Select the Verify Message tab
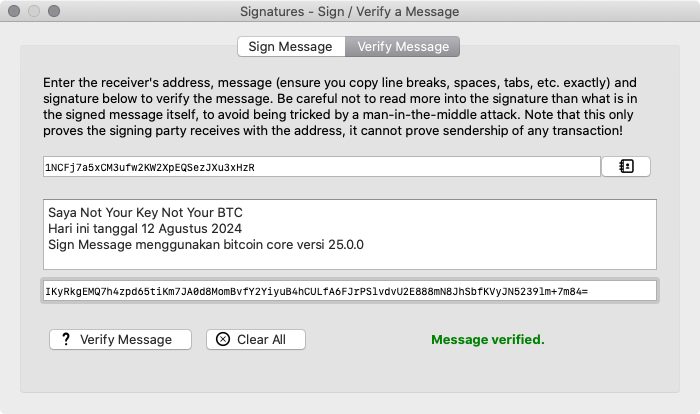This screenshot has height=414, width=700. [402, 46]
